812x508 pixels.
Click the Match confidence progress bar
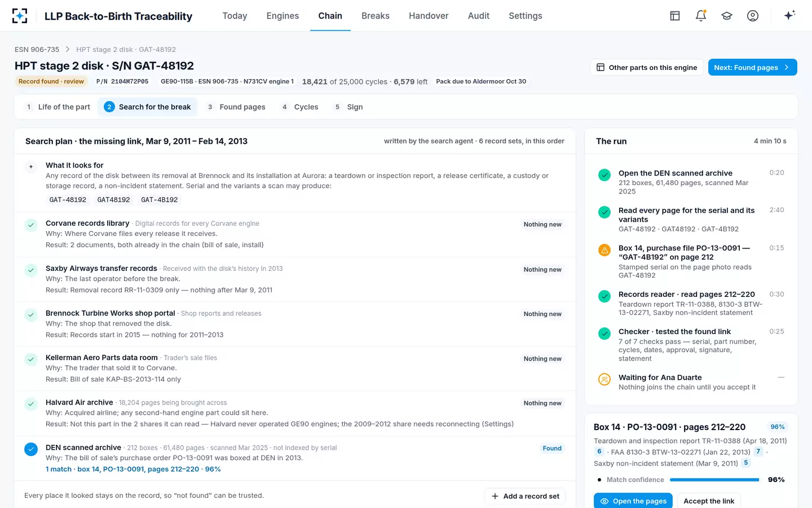point(714,480)
